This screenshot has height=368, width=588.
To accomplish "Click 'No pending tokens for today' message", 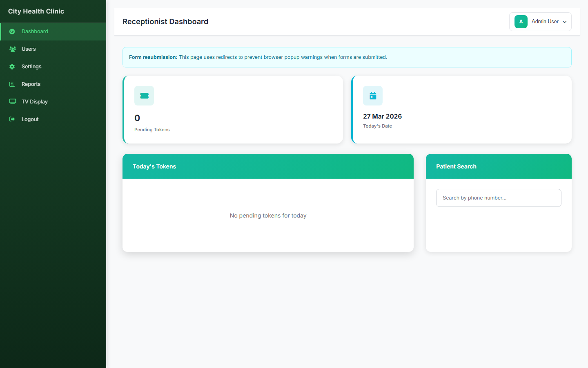I will coord(268,215).
